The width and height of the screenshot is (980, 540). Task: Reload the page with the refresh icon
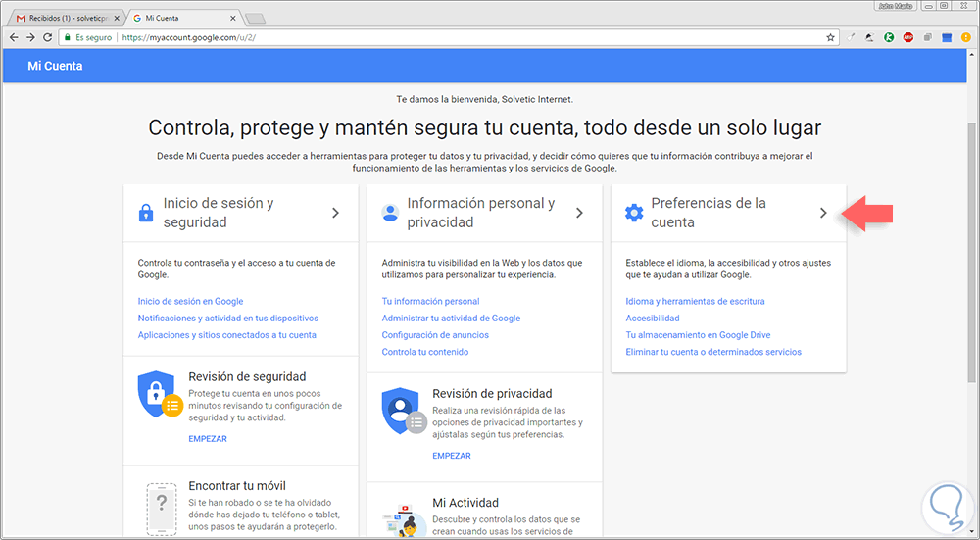point(47,37)
